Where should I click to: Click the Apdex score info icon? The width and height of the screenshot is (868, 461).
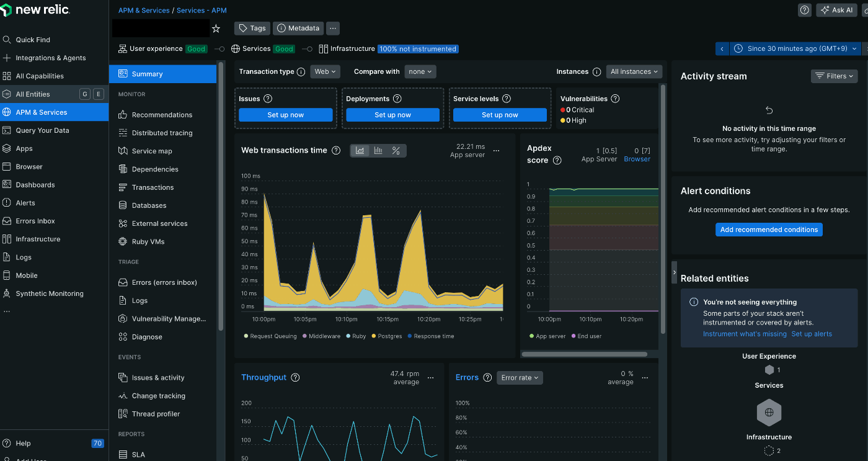(x=557, y=160)
